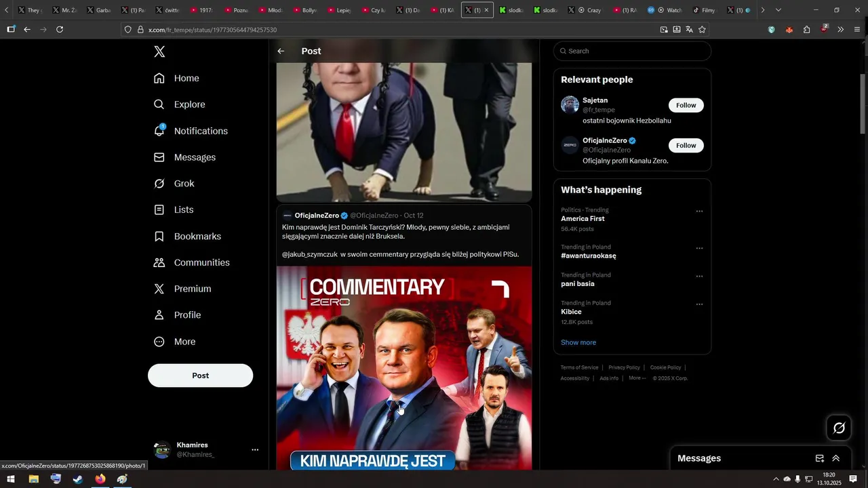This screenshot has width=868, height=488.
Task: Open Cookie Policy footer link
Action: [665, 367]
